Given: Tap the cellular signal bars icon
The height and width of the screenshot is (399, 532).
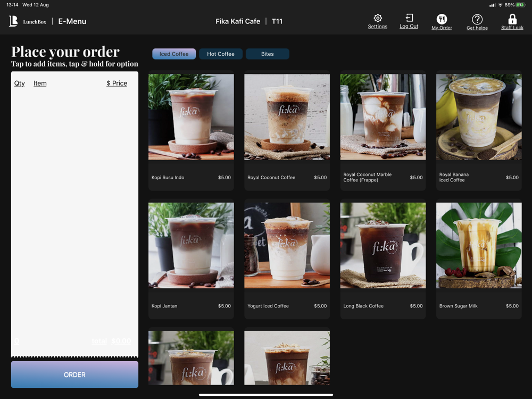Looking at the screenshot, I should [x=492, y=5].
